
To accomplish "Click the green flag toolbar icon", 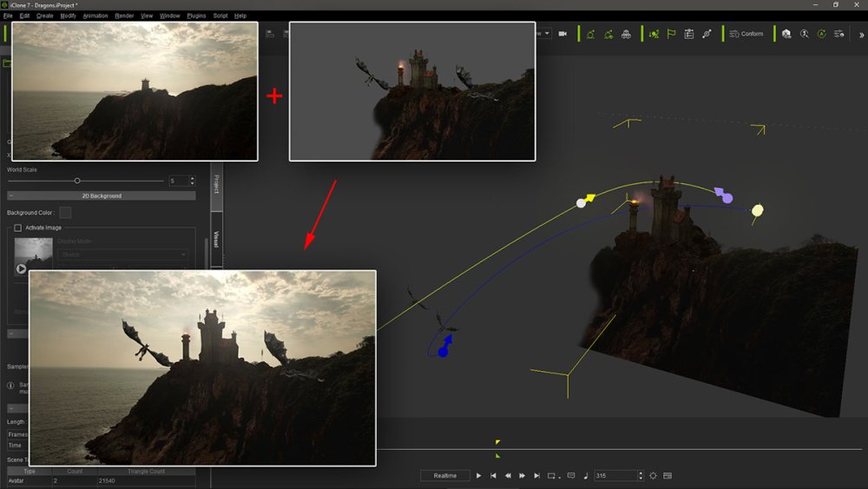I will [x=672, y=34].
